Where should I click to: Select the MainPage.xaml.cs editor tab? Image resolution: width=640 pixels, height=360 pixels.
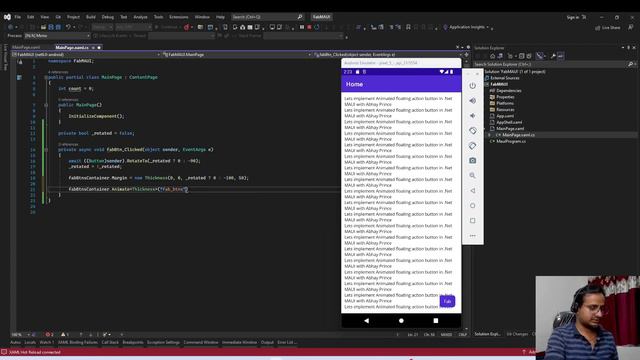(x=72, y=48)
